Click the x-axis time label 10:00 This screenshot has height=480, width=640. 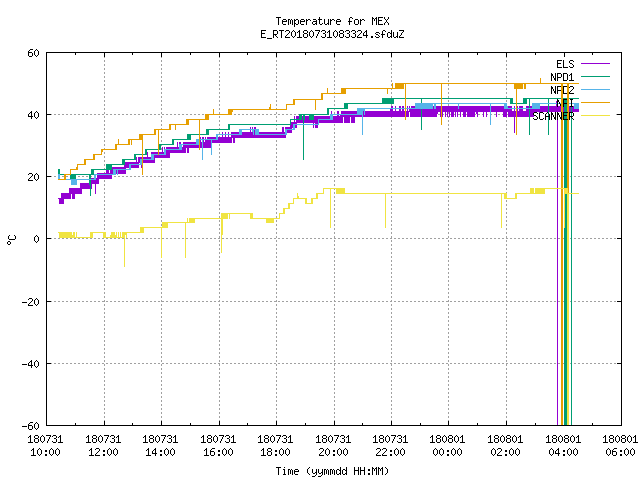pyautogui.click(x=45, y=452)
